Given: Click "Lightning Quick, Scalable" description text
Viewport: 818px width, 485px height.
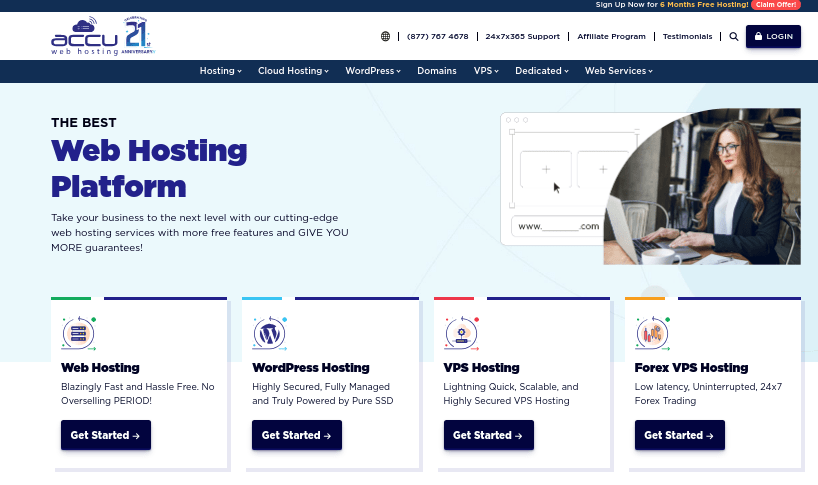Looking at the screenshot, I should [x=511, y=394].
